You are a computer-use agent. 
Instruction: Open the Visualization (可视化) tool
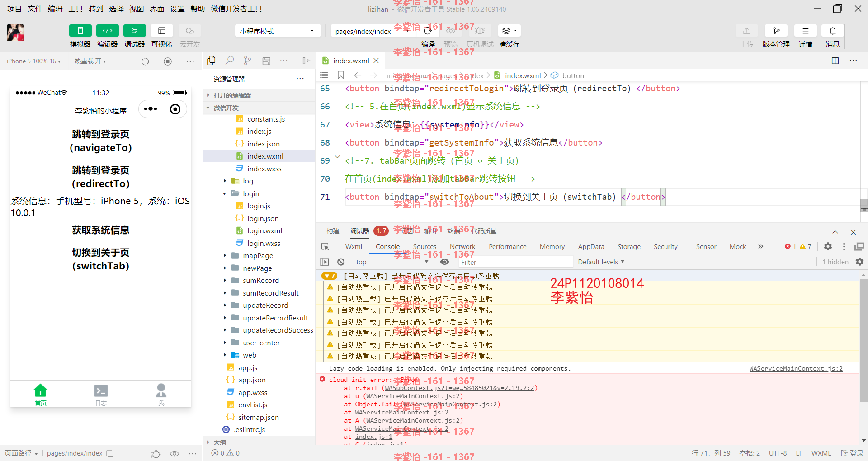pos(161,31)
